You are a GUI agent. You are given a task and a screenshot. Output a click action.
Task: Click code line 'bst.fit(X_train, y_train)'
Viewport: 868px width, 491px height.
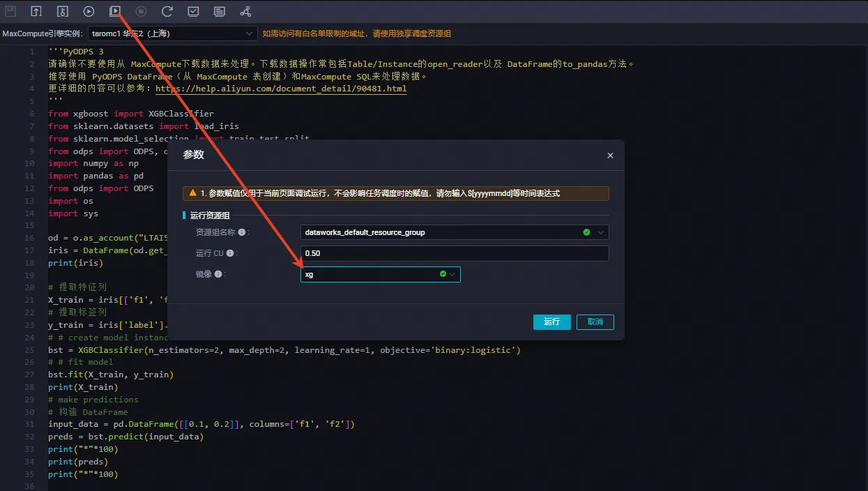(x=111, y=375)
